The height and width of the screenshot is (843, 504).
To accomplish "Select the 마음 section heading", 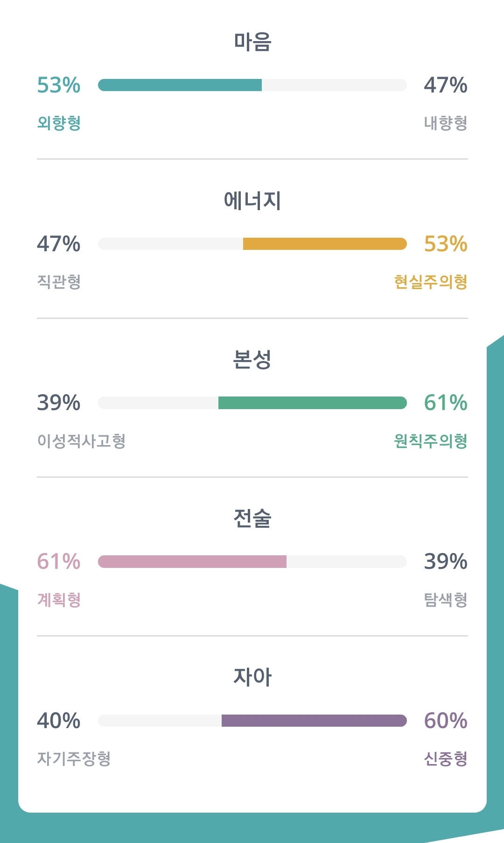I will point(252,42).
